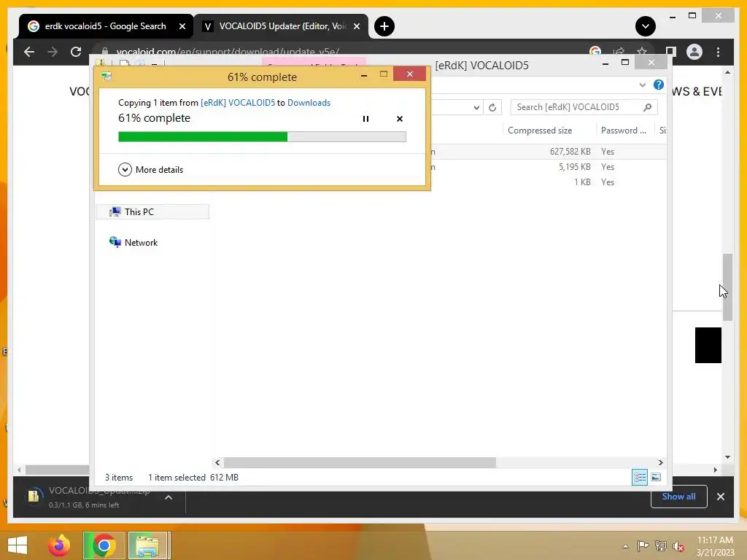Open network tray icon
The height and width of the screenshot is (560, 747).
pyautogui.click(x=660, y=545)
